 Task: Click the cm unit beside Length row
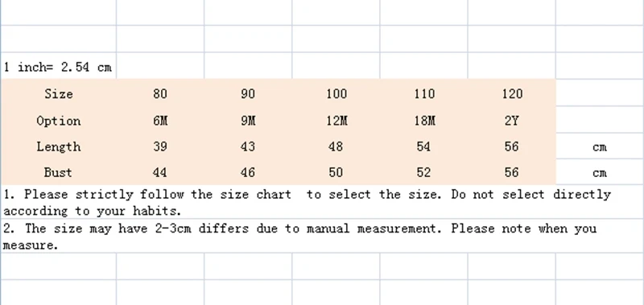(600, 147)
